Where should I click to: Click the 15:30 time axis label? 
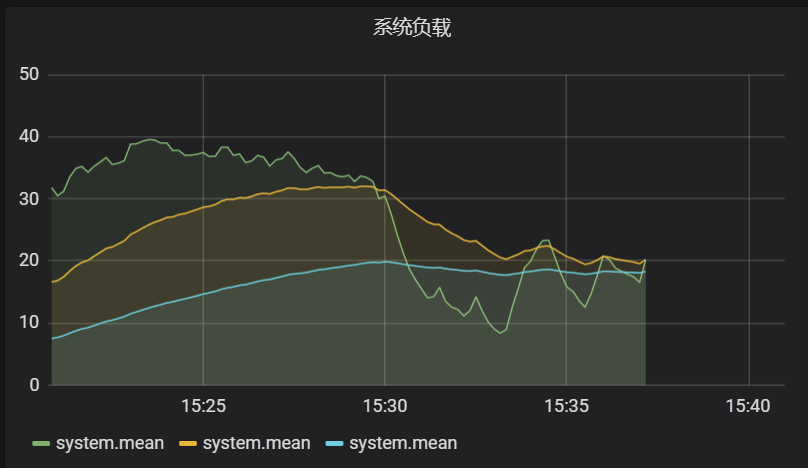[x=385, y=407]
